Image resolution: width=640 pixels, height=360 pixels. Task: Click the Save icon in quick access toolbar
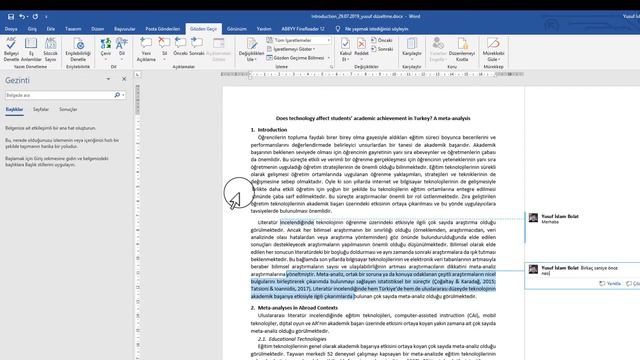(x=11, y=17)
